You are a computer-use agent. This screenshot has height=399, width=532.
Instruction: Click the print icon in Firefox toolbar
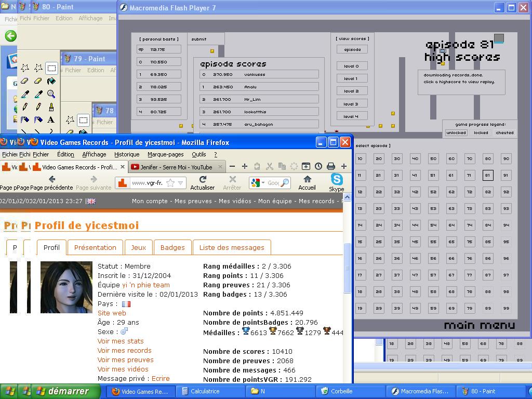click(330, 166)
